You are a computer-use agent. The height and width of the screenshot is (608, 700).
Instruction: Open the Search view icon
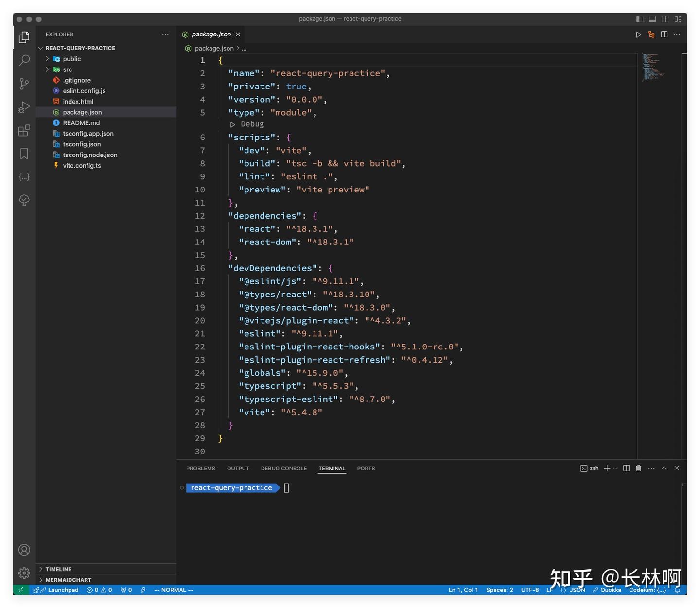tap(24, 60)
